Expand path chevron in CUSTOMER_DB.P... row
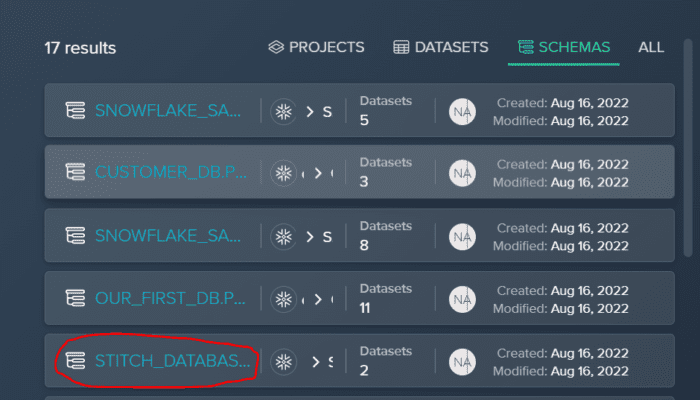This screenshot has width=700, height=400. (318, 173)
